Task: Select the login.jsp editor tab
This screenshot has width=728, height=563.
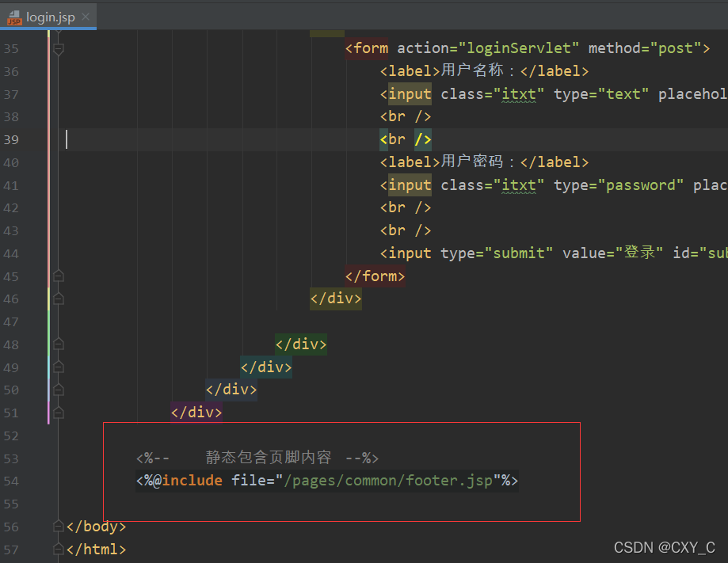Action: [x=48, y=17]
